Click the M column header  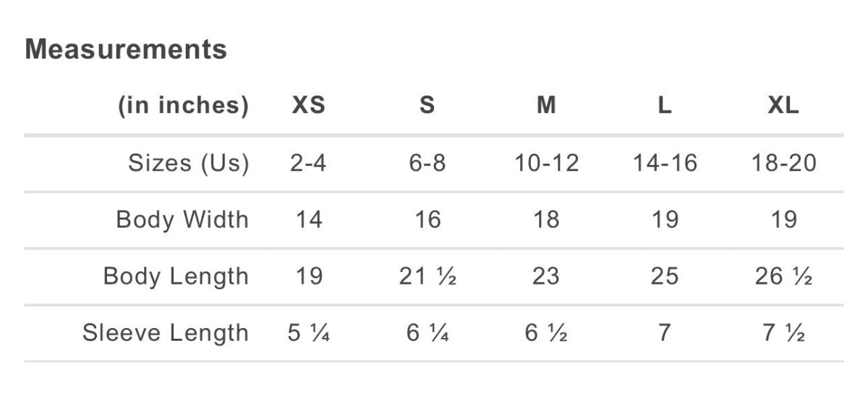click(x=546, y=106)
